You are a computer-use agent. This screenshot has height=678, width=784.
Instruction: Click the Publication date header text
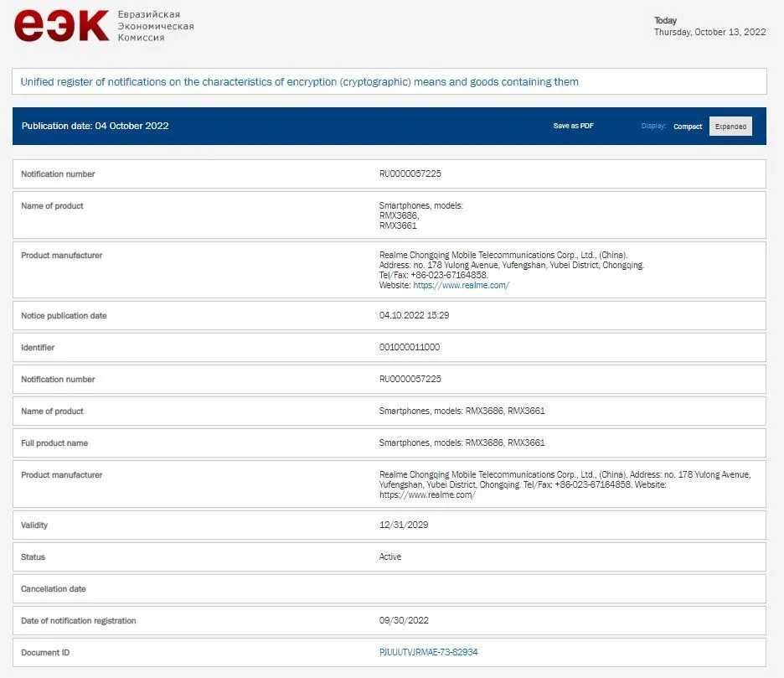coord(95,126)
